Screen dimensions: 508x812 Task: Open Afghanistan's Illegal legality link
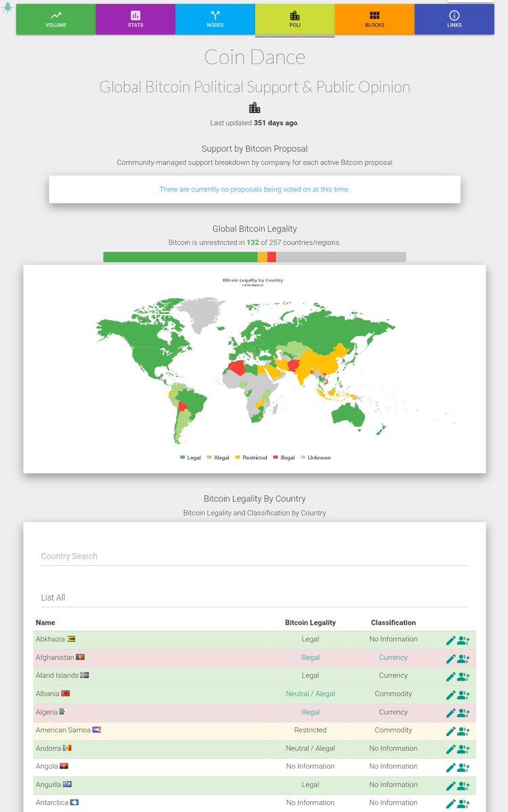(x=310, y=658)
